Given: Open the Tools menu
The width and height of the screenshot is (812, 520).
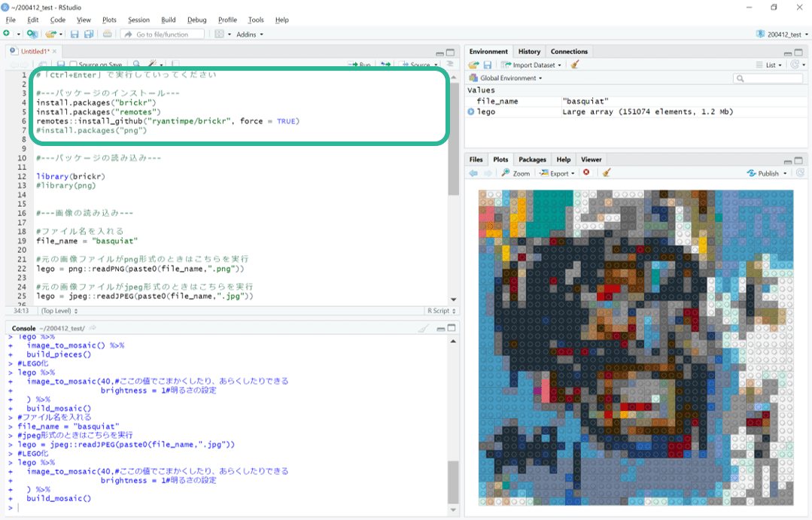Looking at the screenshot, I should (x=256, y=20).
